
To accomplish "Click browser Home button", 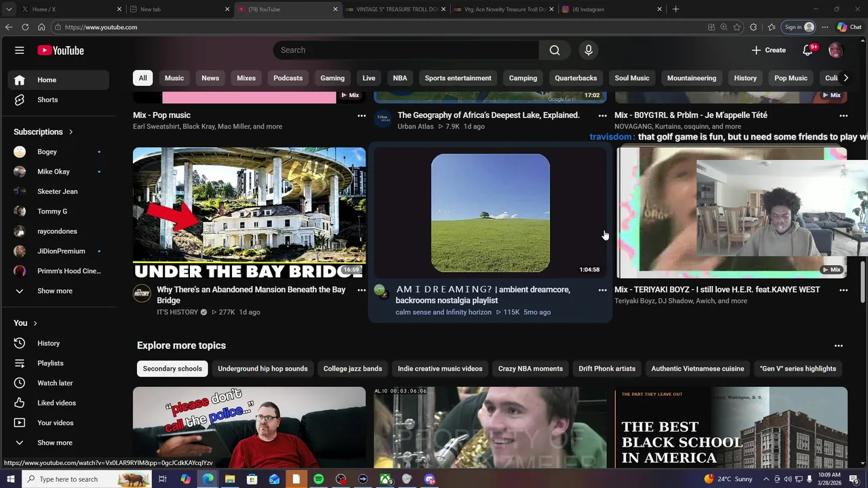I will [41, 27].
